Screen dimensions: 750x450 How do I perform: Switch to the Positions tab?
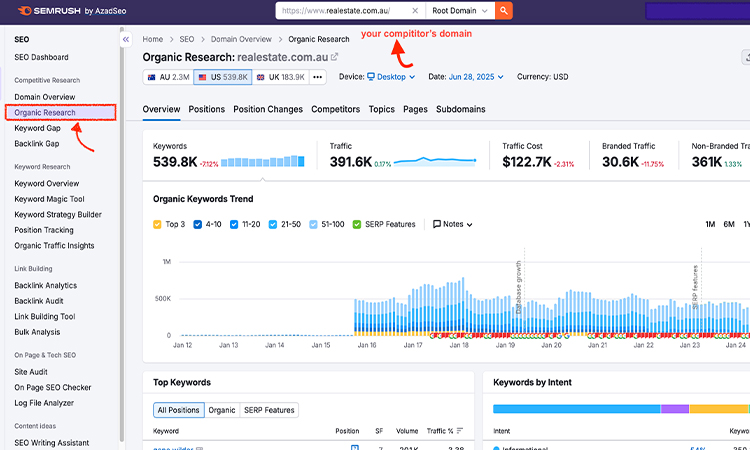(x=207, y=109)
